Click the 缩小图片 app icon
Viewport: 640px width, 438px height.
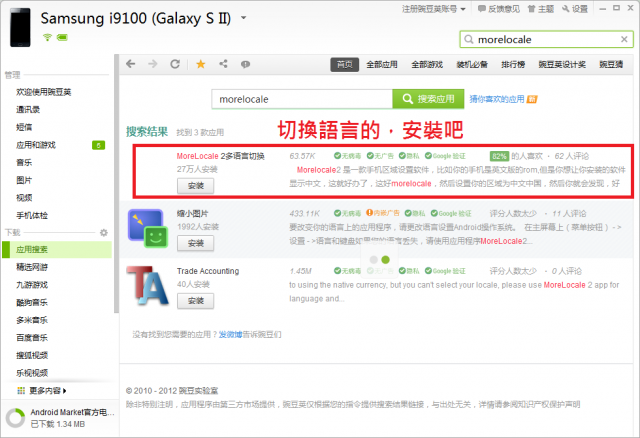click(148, 229)
